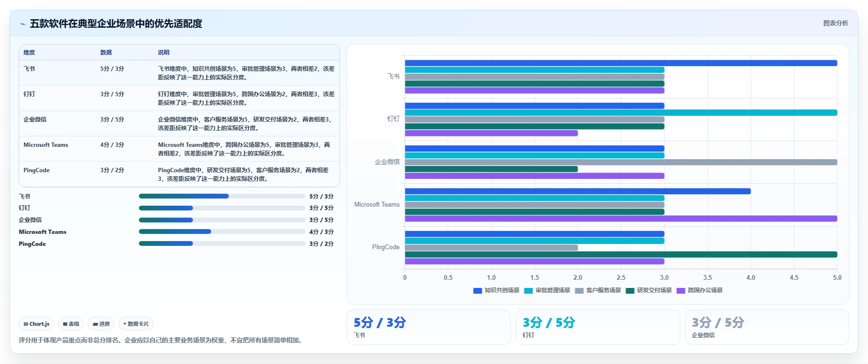Image resolution: width=868 pixels, height=364 pixels.
Task: Click the 进度 chip
Action: (101, 324)
